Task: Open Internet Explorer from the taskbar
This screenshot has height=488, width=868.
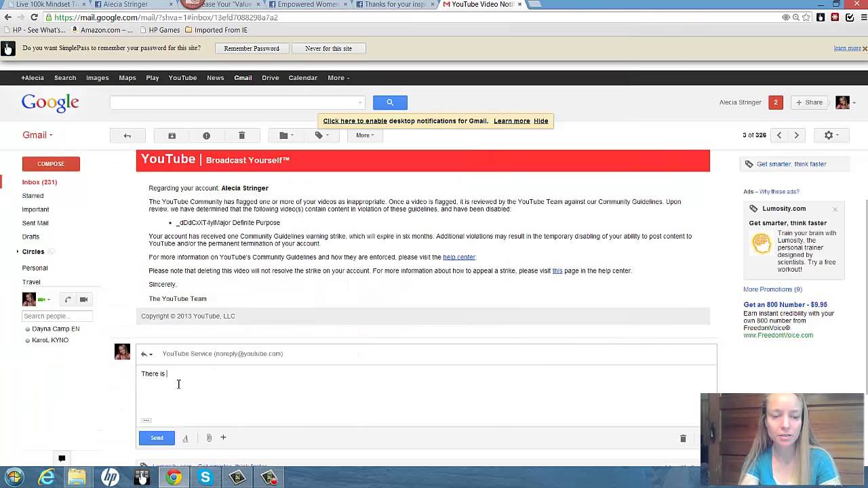Action: (x=46, y=478)
